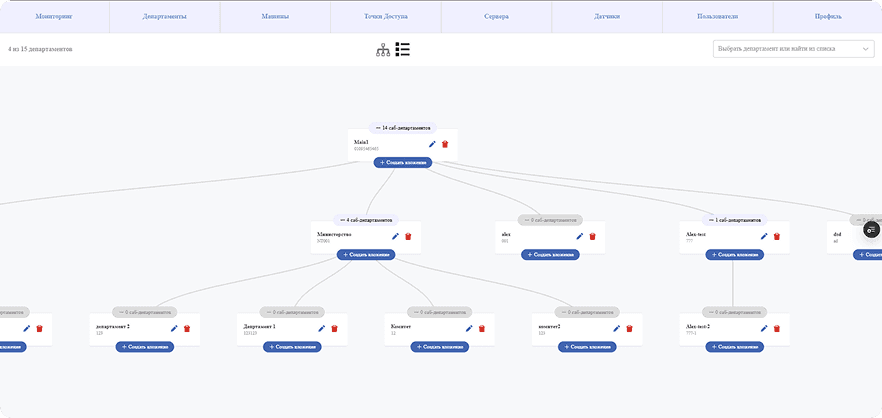Edit the Министерство department
The height and width of the screenshot is (418, 882).
tap(395, 236)
